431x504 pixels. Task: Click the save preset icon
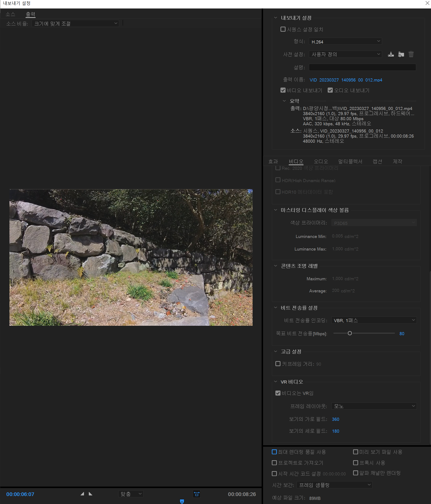click(391, 54)
